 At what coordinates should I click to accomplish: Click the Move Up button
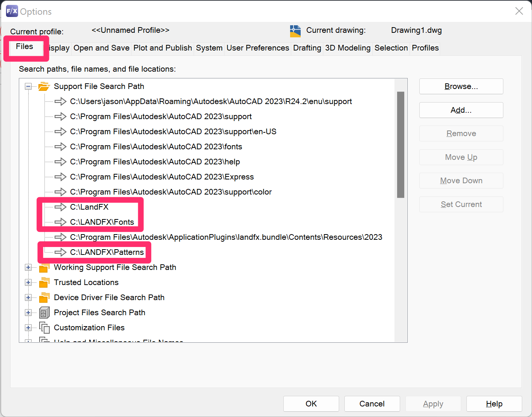click(x=461, y=157)
